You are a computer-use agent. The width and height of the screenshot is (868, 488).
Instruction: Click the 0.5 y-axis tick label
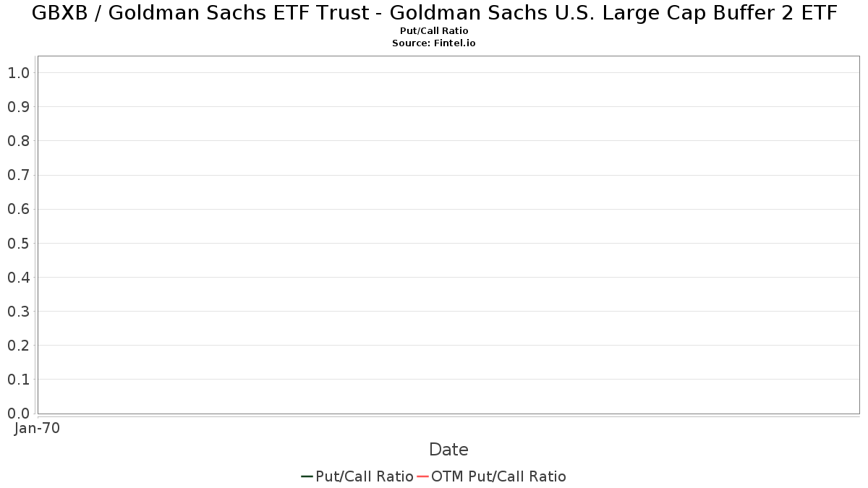[18, 244]
